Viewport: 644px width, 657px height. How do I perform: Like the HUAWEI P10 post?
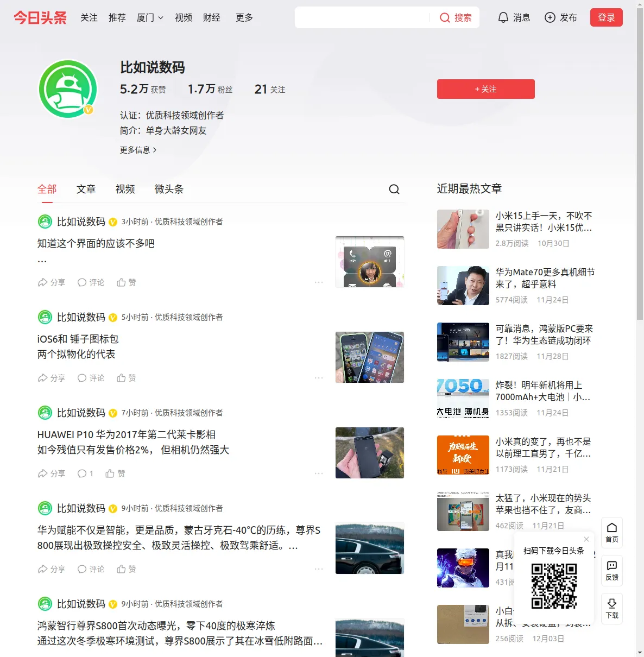(115, 473)
